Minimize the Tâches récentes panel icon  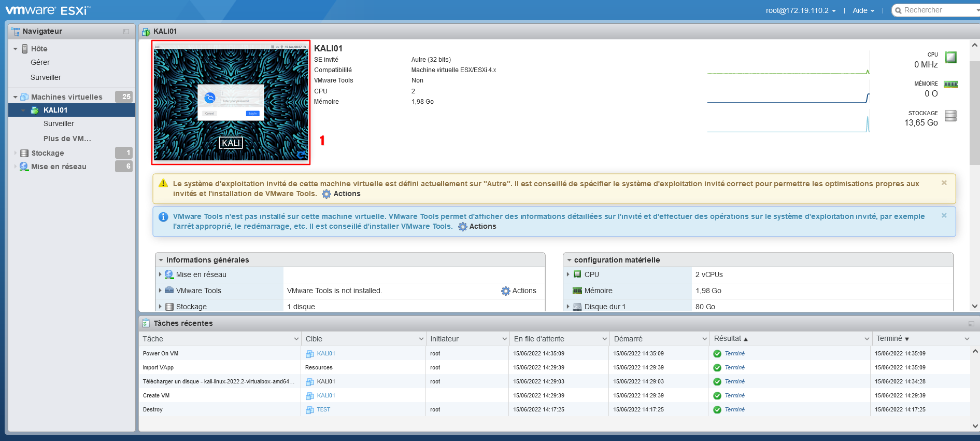(x=971, y=324)
